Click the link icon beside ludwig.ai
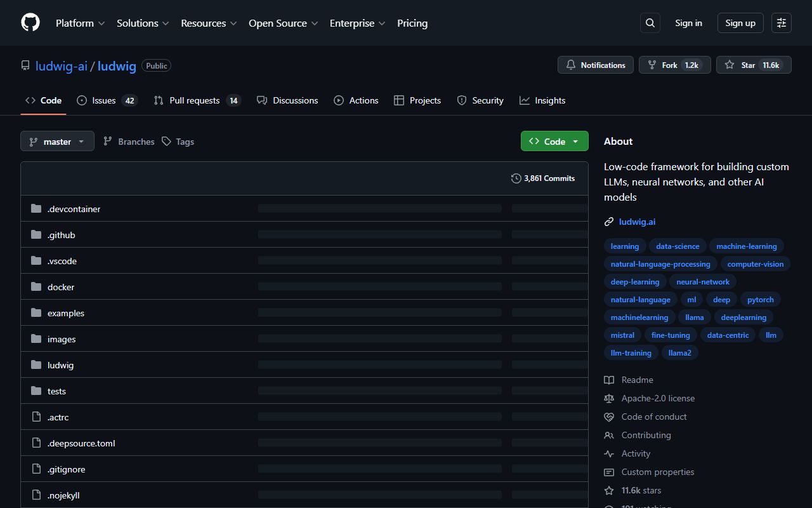Image resolution: width=812 pixels, height=508 pixels. [x=609, y=222]
